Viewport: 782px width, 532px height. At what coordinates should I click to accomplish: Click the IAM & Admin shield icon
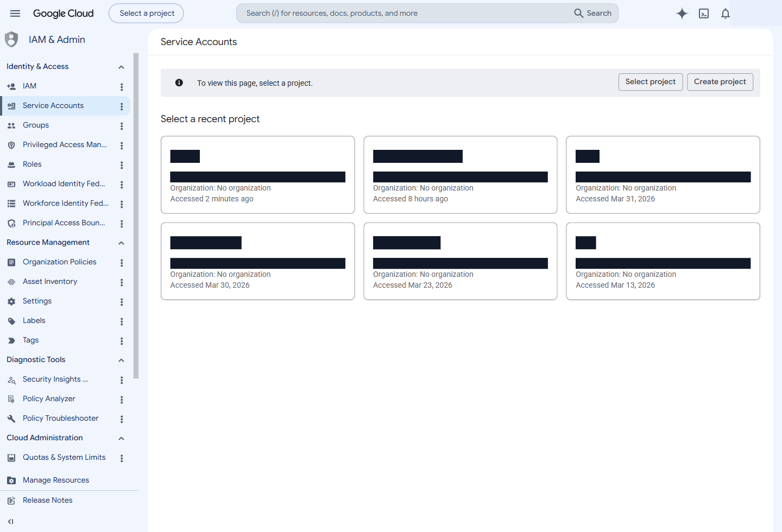click(x=11, y=40)
